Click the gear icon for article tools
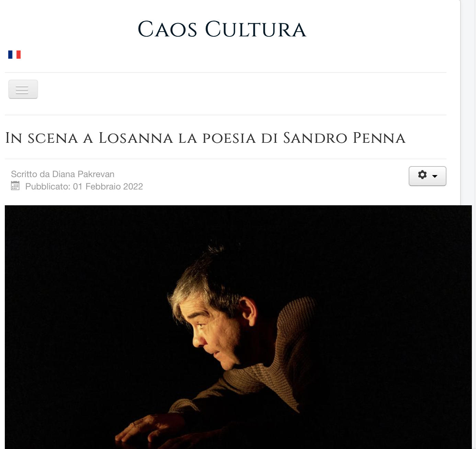The image size is (476, 449). [x=422, y=175]
